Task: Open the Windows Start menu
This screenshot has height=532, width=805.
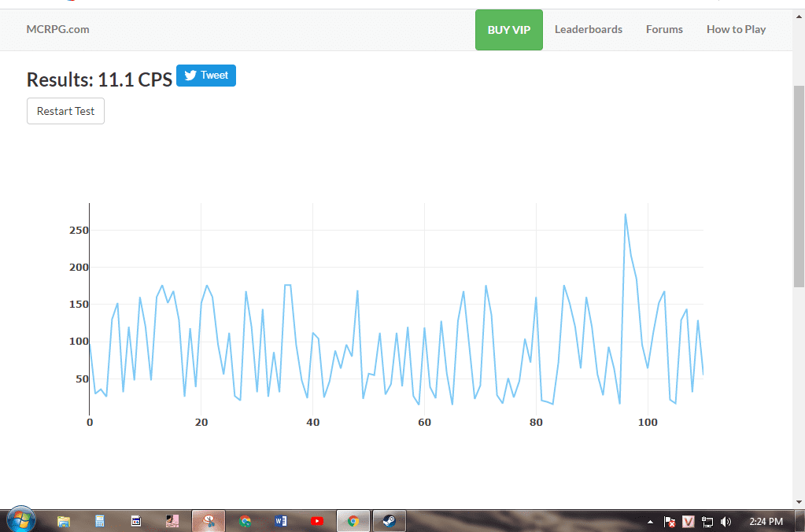Action: click(x=21, y=520)
